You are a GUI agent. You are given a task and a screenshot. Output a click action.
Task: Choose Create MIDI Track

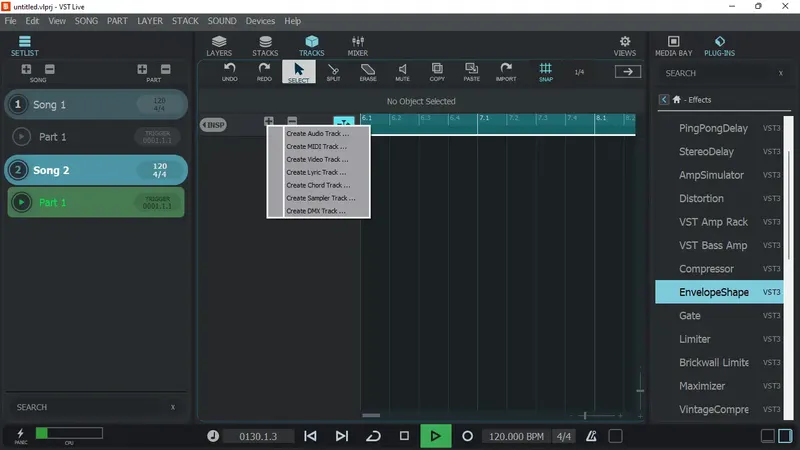[x=316, y=146]
